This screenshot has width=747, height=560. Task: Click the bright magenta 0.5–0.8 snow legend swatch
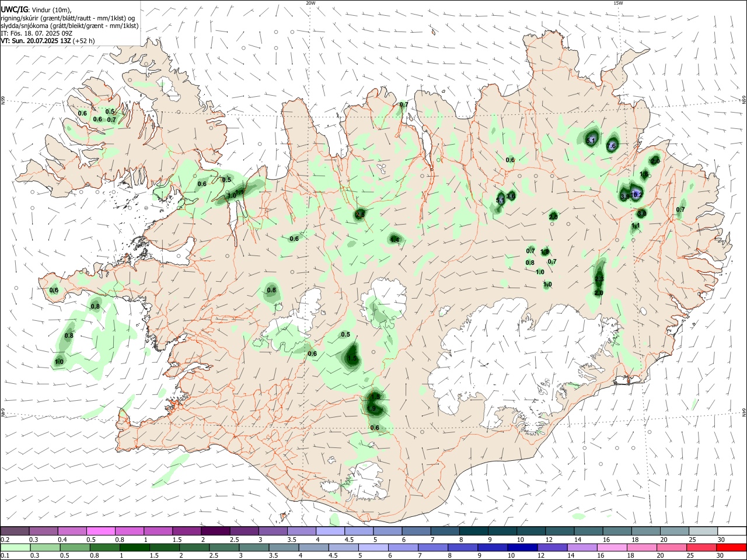coord(101,531)
